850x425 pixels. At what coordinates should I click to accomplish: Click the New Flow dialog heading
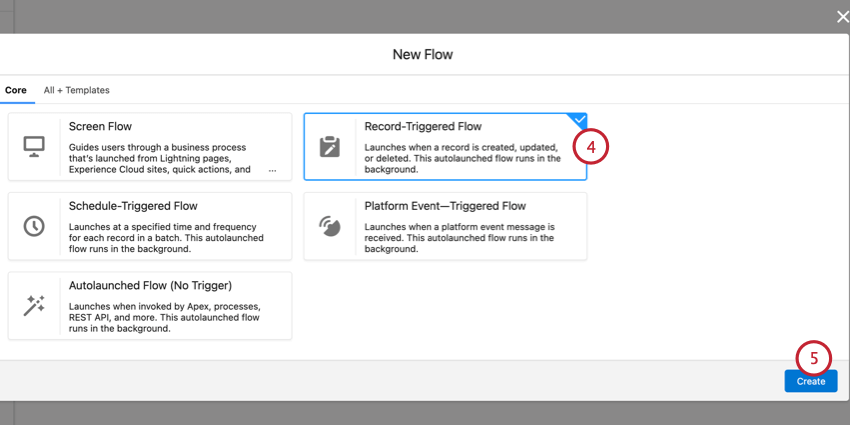(425, 55)
